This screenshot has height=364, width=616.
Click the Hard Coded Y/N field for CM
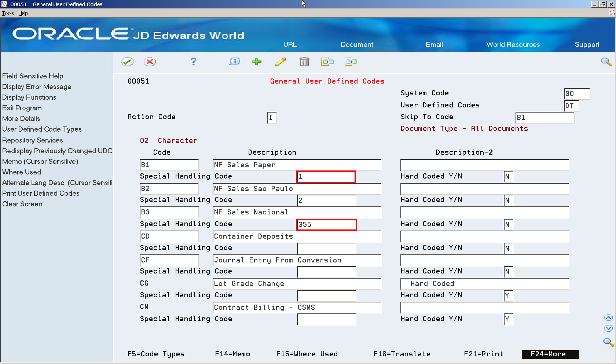508,319
